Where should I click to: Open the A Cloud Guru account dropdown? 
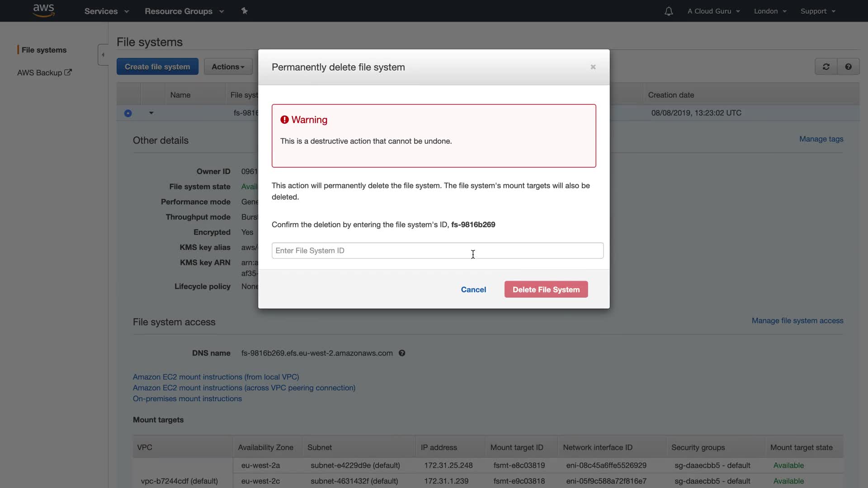[x=713, y=11]
